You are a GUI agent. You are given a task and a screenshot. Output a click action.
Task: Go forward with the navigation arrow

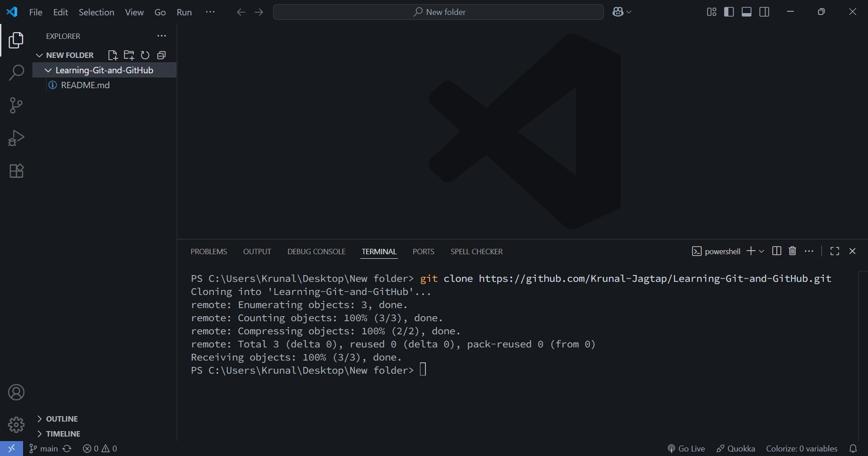[259, 12]
